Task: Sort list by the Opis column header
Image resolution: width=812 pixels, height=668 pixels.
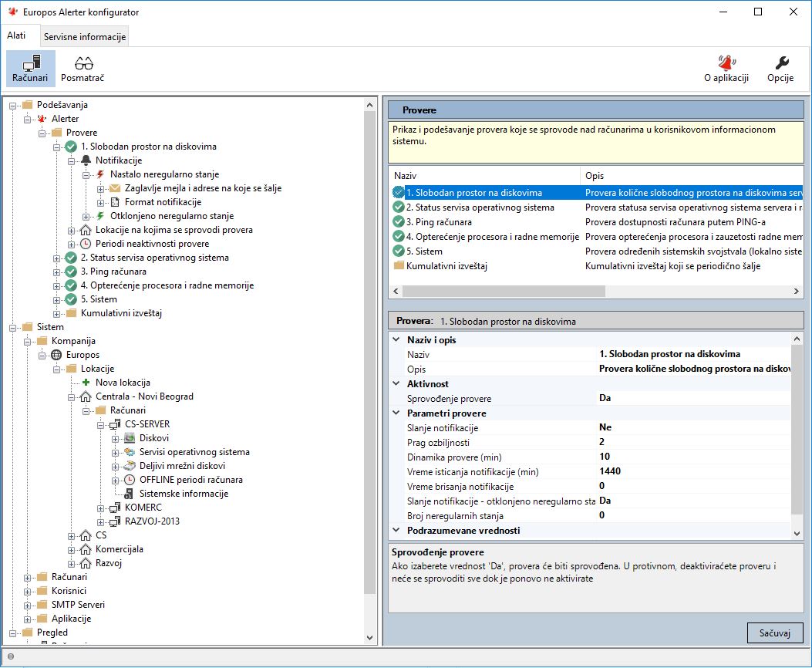Action: 692,176
